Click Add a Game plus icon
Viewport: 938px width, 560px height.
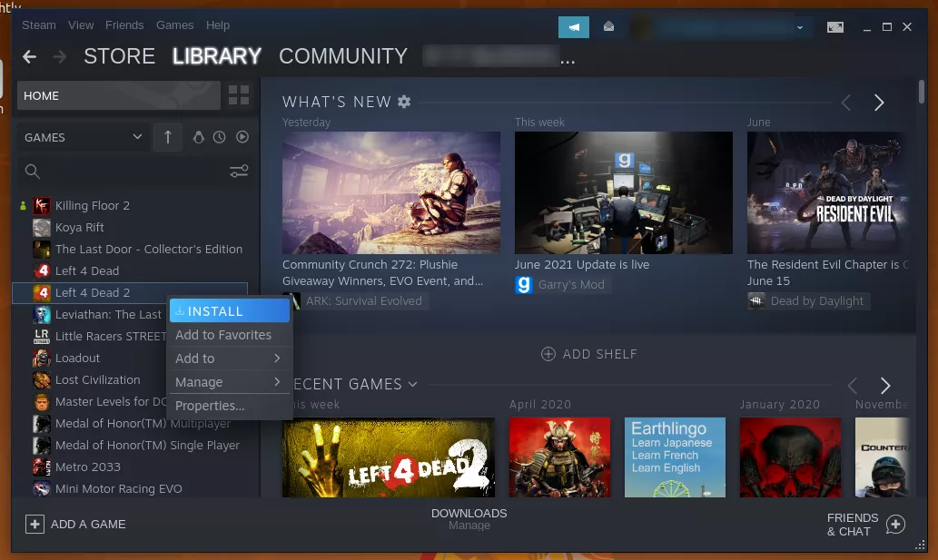[35, 524]
